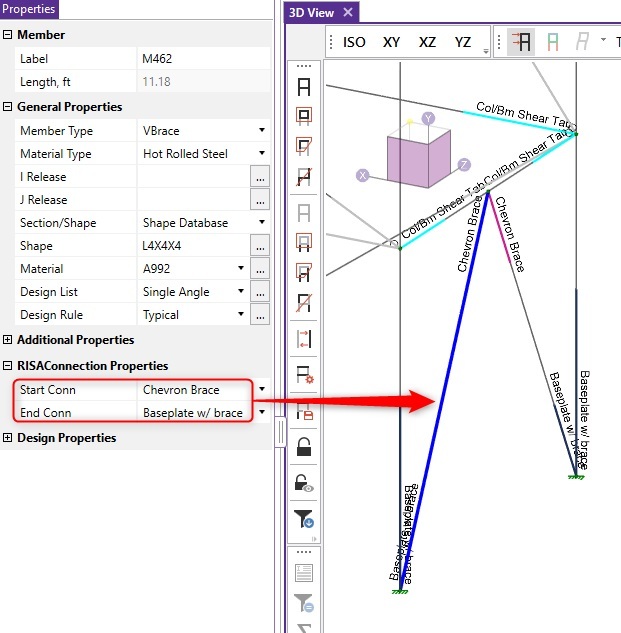Click the box selection tool icon
The height and width of the screenshot is (633, 621).
point(304,115)
